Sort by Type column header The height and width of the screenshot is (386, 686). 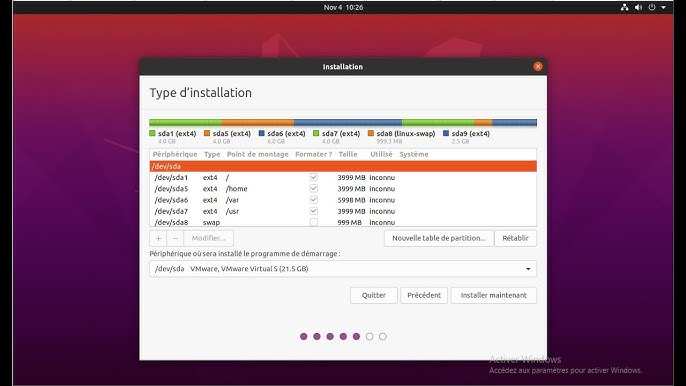point(212,154)
